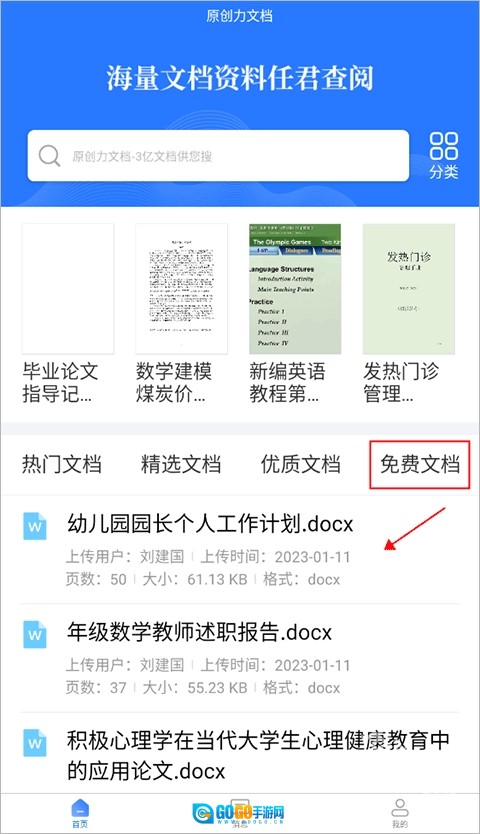
Task: Switch to the 精选文档 tab
Action: pyautogui.click(x=181, y=464)
